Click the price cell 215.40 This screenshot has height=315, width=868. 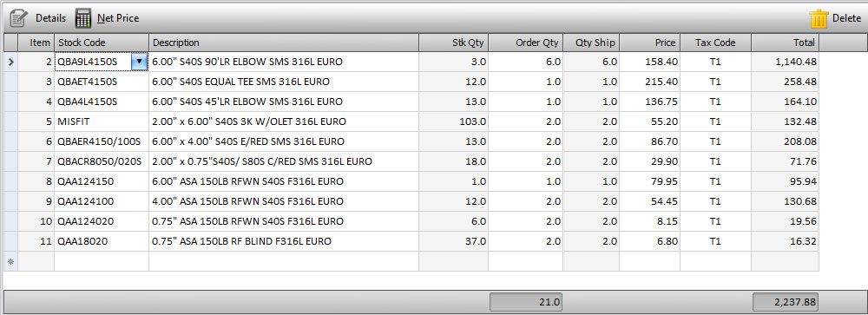point(649,82)
